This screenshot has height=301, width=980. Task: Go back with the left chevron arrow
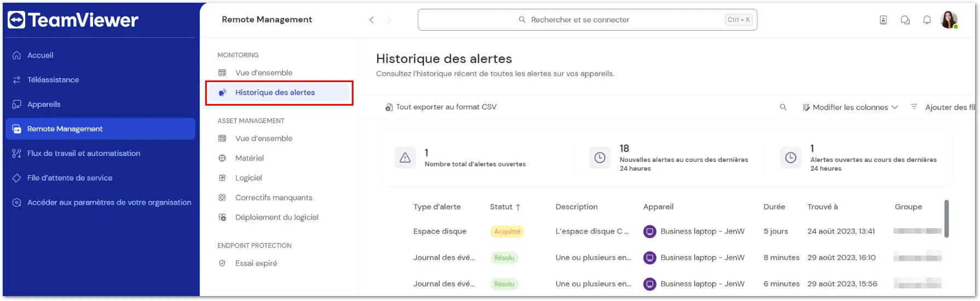[372, 20]
